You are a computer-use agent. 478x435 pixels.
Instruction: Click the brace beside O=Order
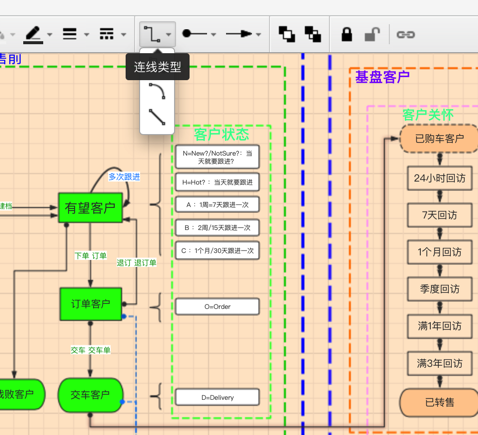[156, 307]
